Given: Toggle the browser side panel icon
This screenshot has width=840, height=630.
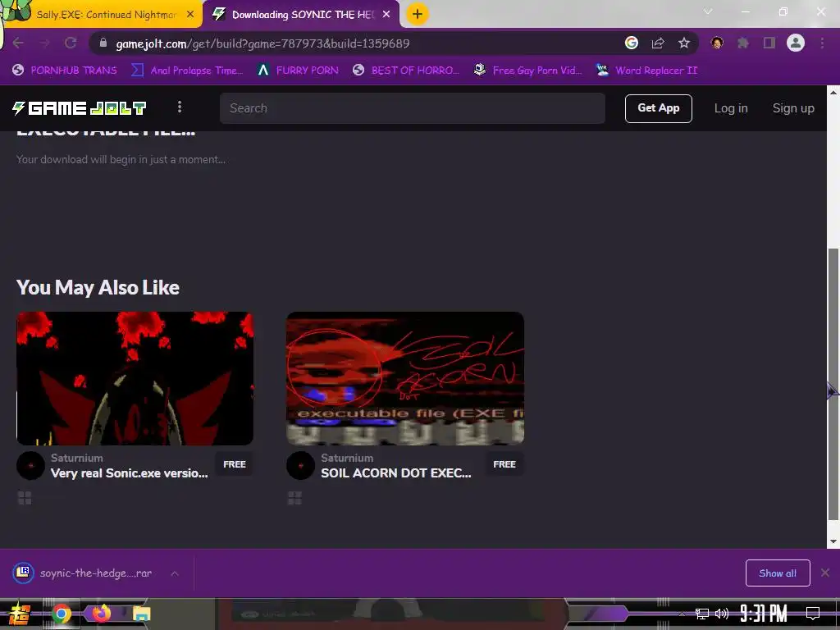Looking at the screenshot, I should tap(769, 43).
